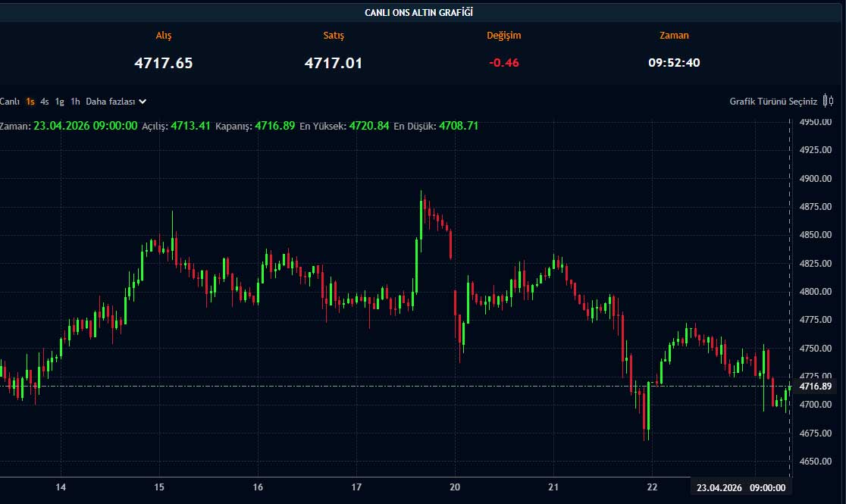Expand the 'Daha fazlası' timeframe dropdown
Image resolution: width=846 pixels, height=504 pixels.
(111, 101)
